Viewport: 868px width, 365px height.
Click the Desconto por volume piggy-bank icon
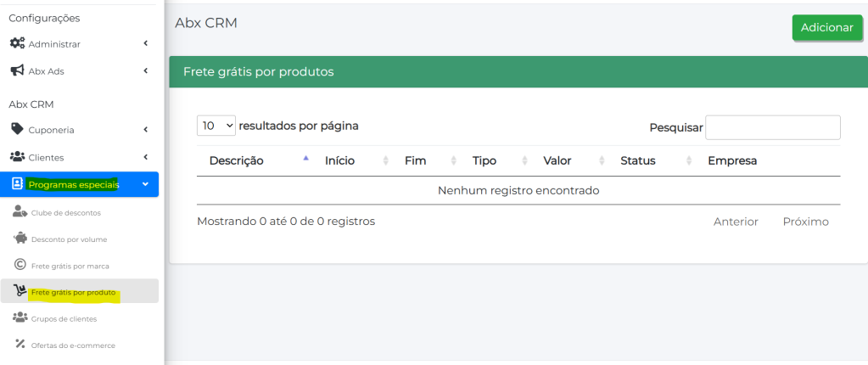coord(20,239)
